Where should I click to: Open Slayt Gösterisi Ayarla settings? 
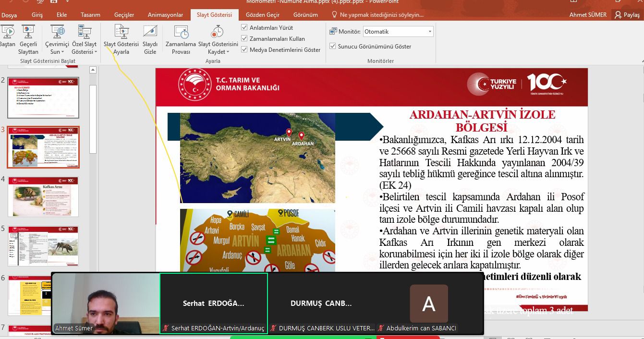[121, 32]
